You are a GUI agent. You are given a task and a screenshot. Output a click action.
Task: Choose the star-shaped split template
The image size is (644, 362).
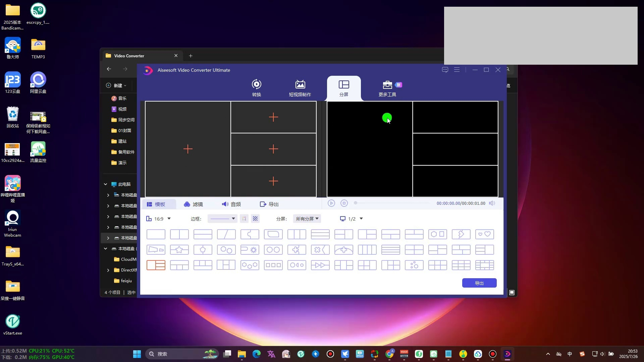(179, 250)
